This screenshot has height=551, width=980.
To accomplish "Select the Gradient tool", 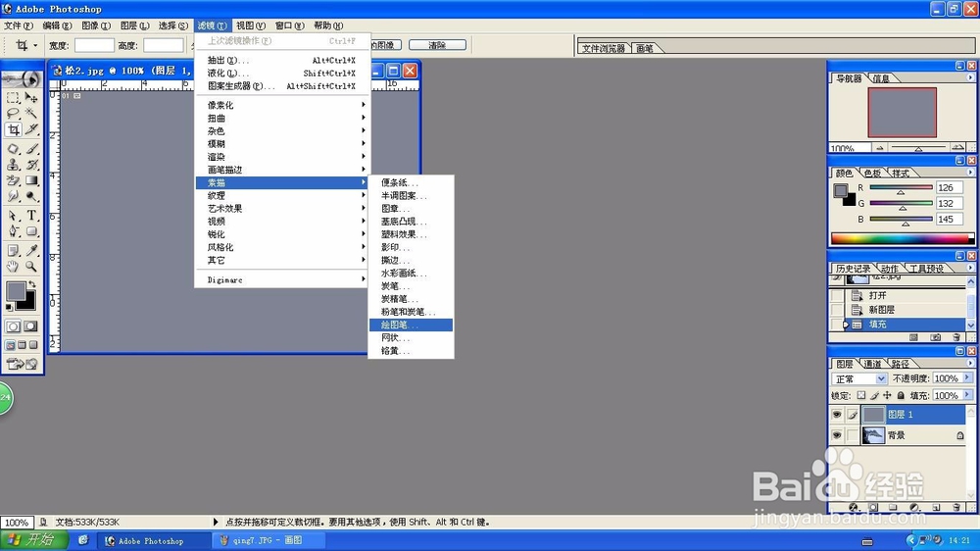I will tap(31, 180).
